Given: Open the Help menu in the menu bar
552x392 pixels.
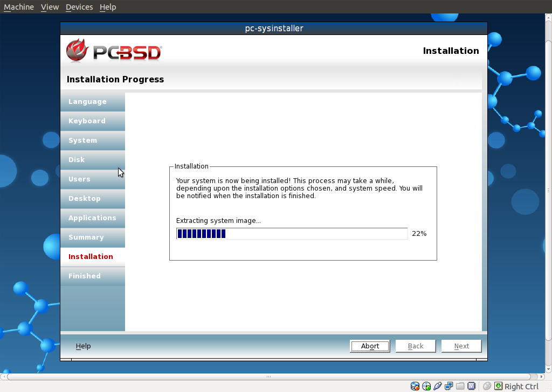Looking at the screenshot, I should coord(108,7).
